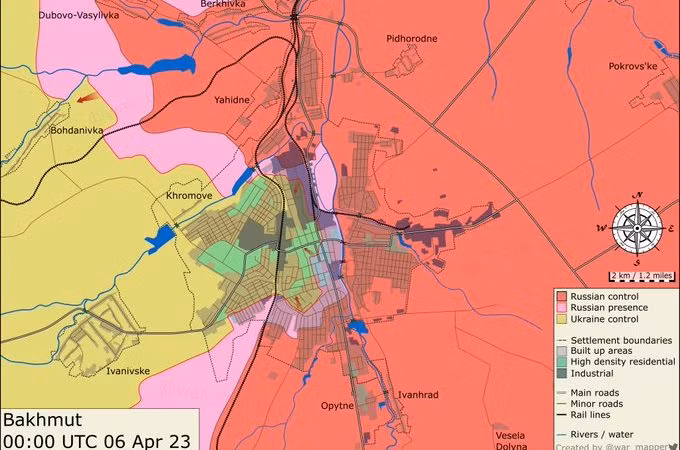Screen dimensions: 680x450
Task: Click the Rivers / water line symbol in legend
Action: click(562, 434)
